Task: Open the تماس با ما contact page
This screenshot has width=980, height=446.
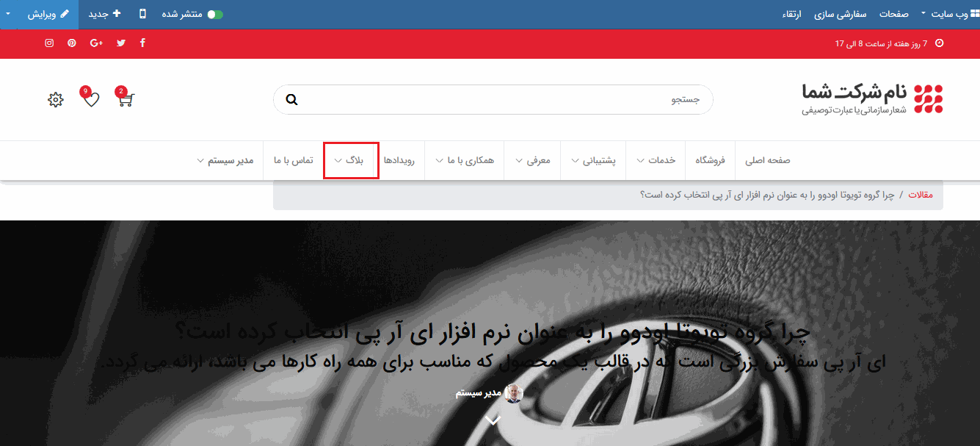Action: point(294,160)
